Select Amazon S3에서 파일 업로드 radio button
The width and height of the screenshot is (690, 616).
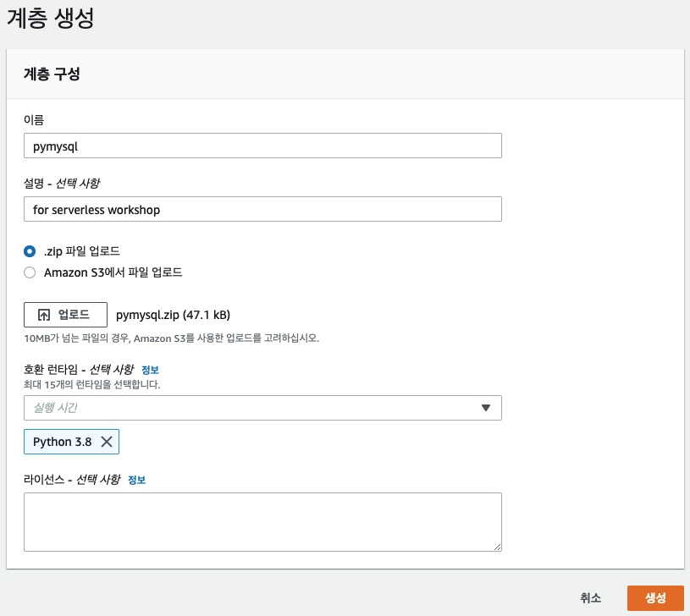point(30,272)
